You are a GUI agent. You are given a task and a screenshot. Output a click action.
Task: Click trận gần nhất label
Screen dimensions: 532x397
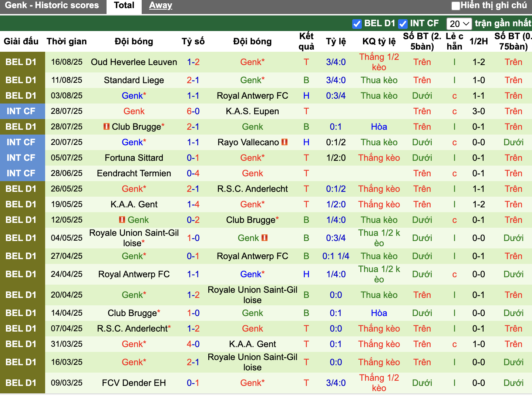click(x=503, y=23)
